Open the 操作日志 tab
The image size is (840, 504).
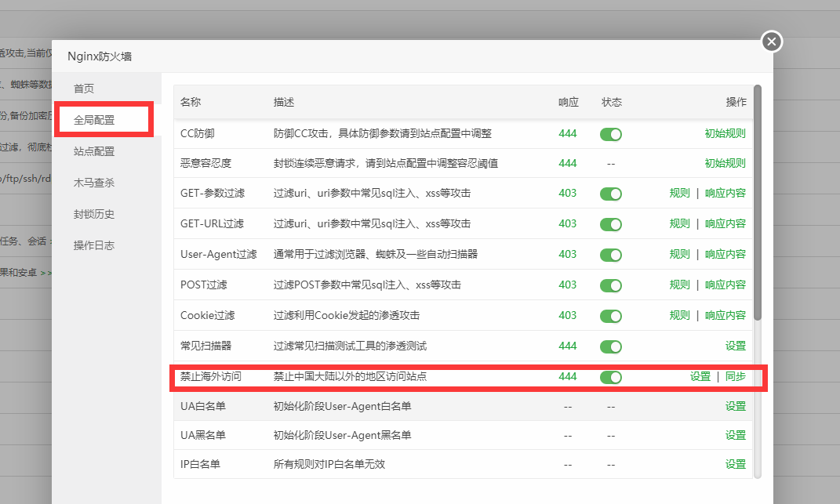coord(94,245)
